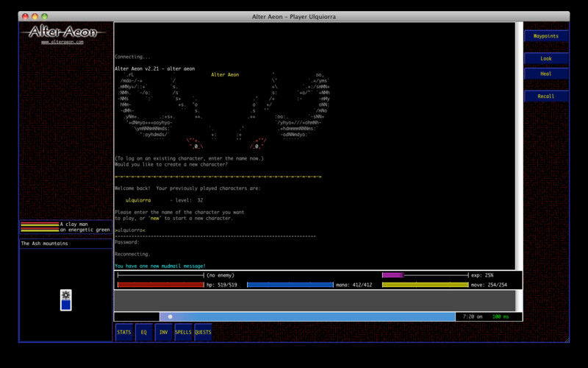Click 'hp: 519/519' readout
The image size is (588, 368).
tap(222, 285)
